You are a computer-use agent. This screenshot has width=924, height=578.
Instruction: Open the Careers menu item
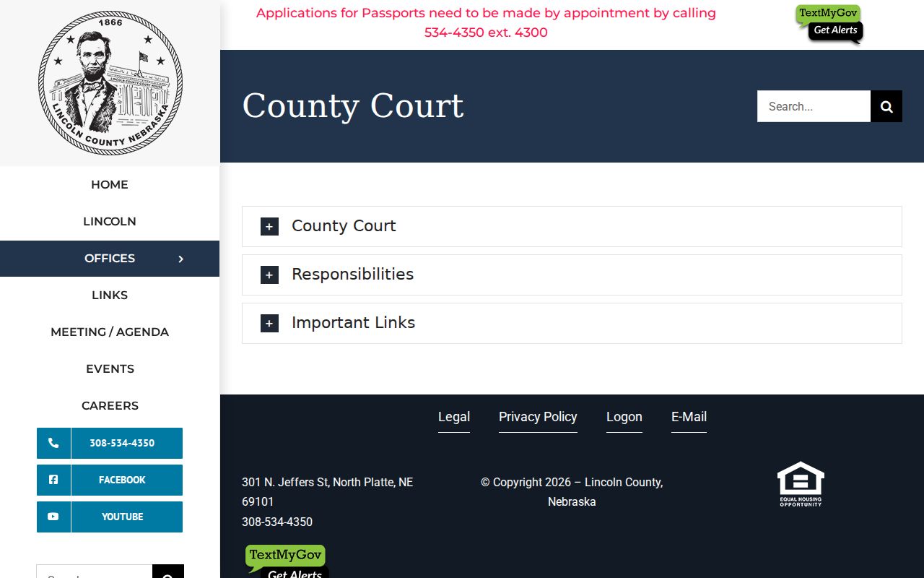pyautogui.click(x=110, y=406)
